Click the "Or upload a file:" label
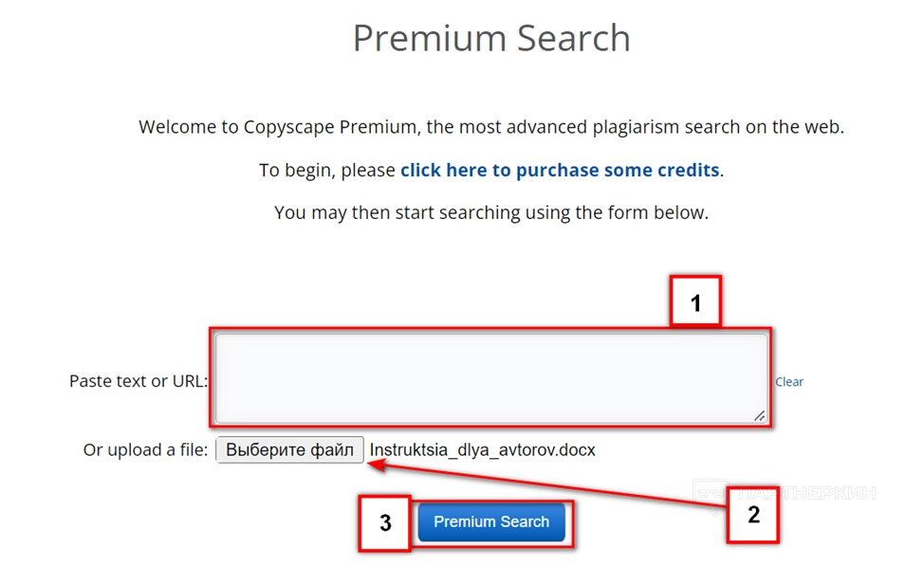Screen dimensions: 924x566 tap(145, 450)
